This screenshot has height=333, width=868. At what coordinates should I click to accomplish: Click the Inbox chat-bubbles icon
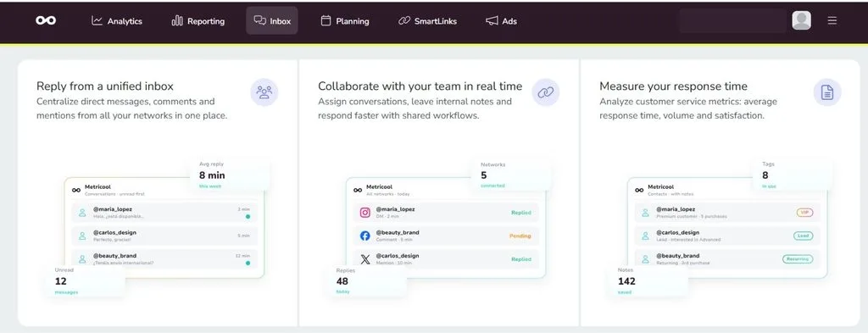click(259, 20)
